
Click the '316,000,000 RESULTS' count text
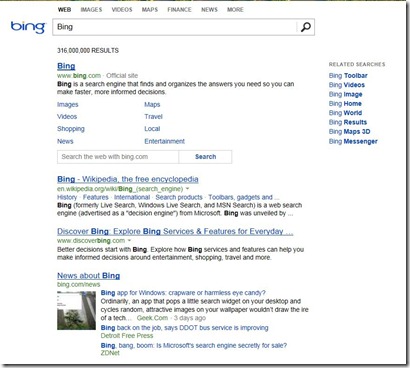click(88, 51)
